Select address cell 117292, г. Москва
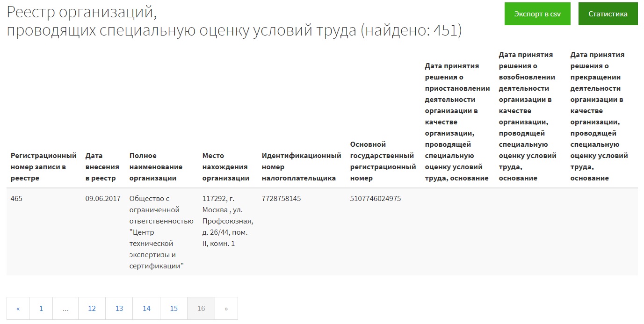Image resolution: width=644 pixels, height=324 pixels. 228,221
